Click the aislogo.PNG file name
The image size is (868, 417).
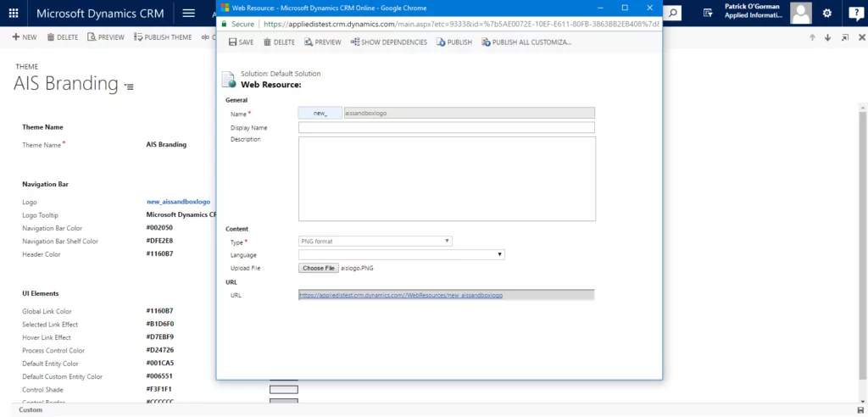[357, 268]
